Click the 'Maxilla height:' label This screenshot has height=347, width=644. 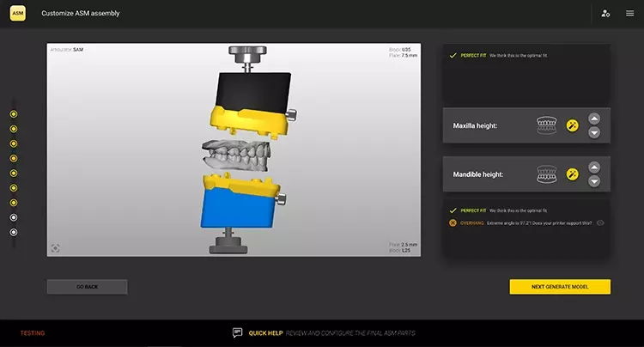(x=475, y=125)
